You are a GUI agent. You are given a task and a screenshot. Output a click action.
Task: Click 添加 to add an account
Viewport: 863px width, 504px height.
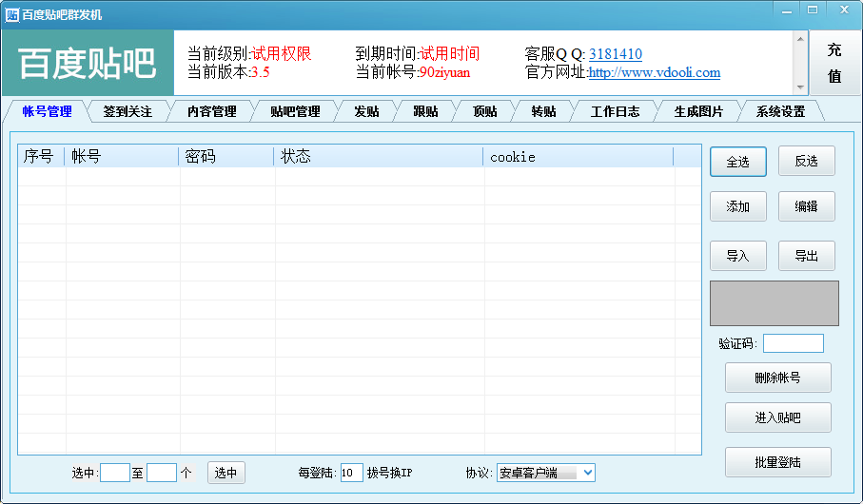(738, 206)
